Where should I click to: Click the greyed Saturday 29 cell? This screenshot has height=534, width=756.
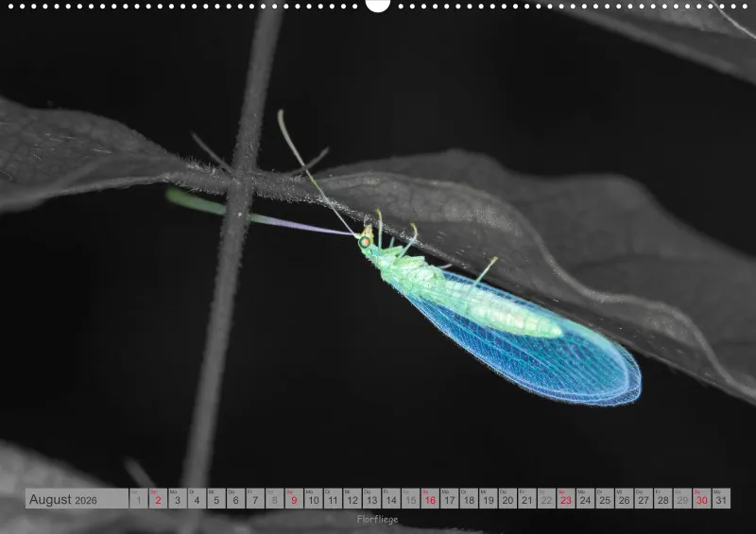682,498
